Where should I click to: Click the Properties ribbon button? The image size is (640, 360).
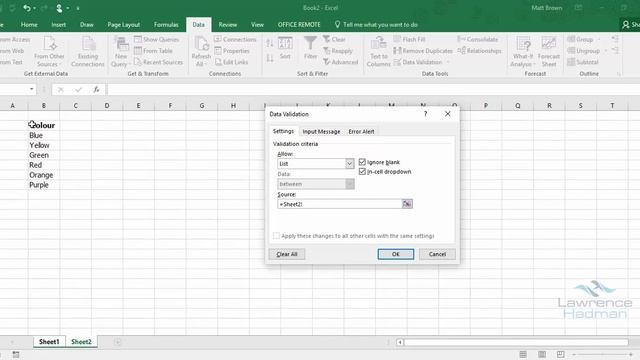232,51
